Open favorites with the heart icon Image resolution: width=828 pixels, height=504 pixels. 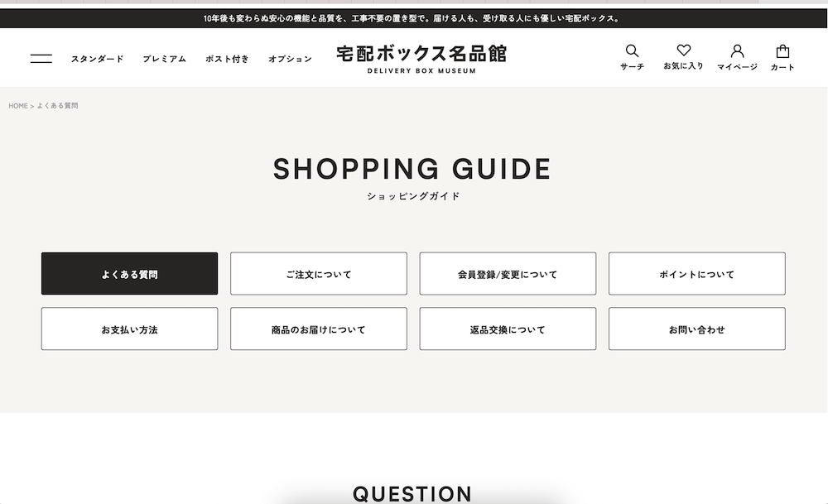684,50
